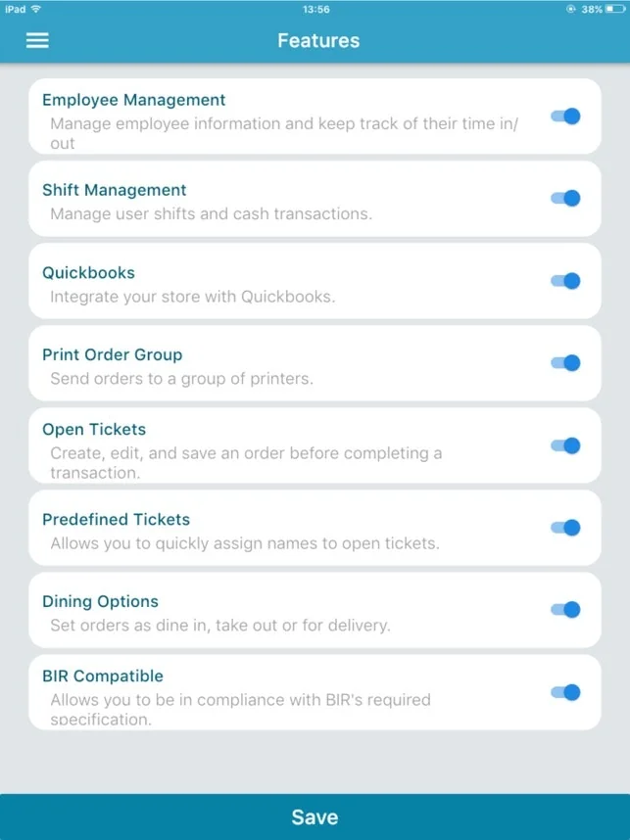
Task: Tap the Save button
Action: [315, 817]
